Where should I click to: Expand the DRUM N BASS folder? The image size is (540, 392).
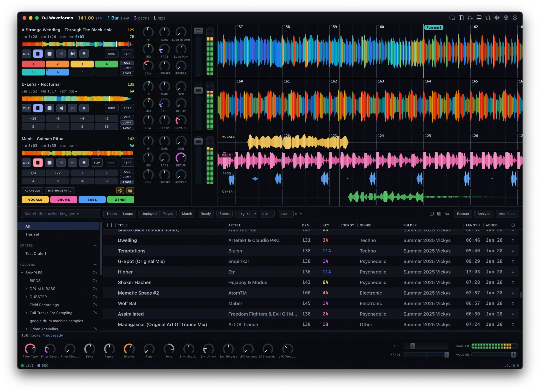(x=26, y=289)
